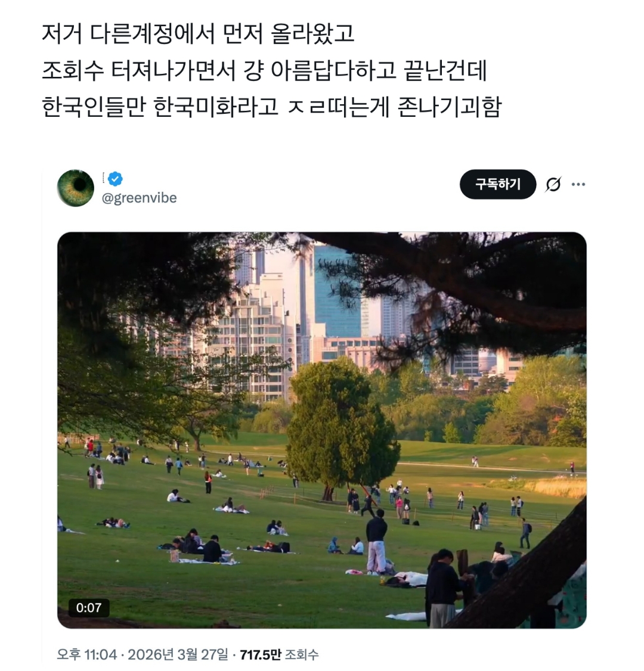Click the blue verified badge
Viewport: 644px width, 671px height.
(115, 178)
